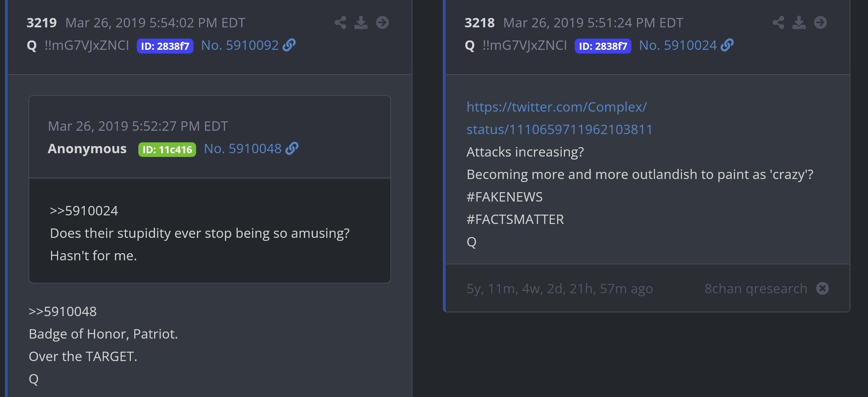
Task: Dismiss the 8chan qresearch tag
Action: point(823,288)
